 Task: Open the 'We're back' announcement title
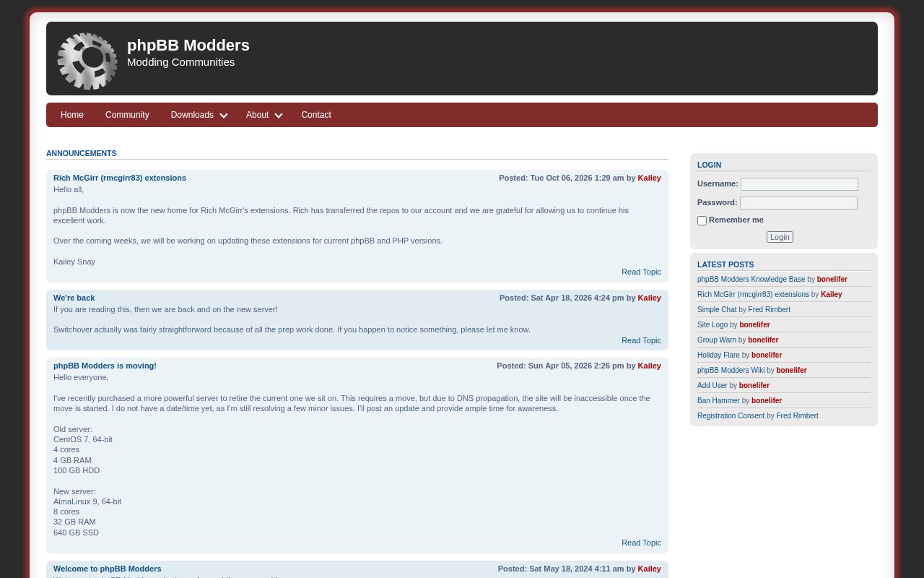(x=74, y=298)
